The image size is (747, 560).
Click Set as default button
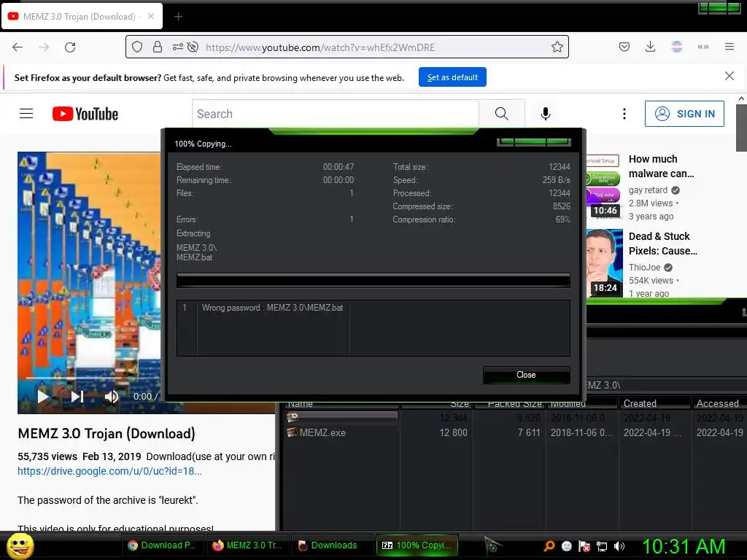click(x=452, y=77)
